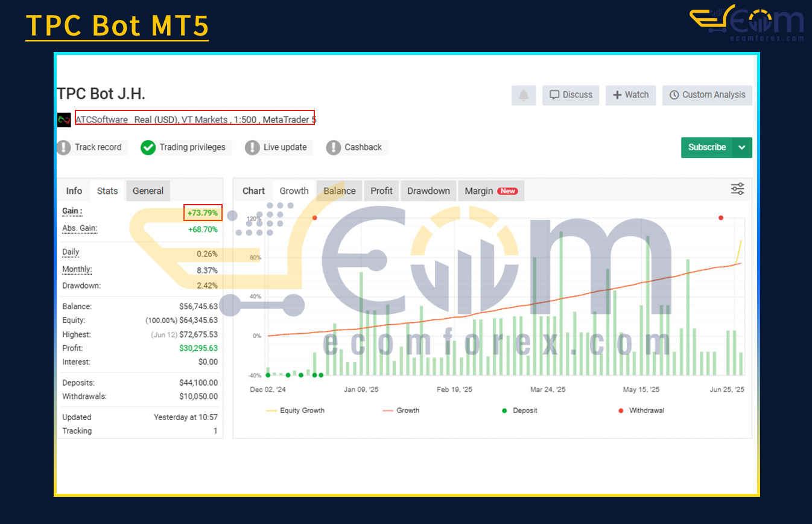Click the Jun 25, '25 axis date
812x524 pixels.
(727, 390)
